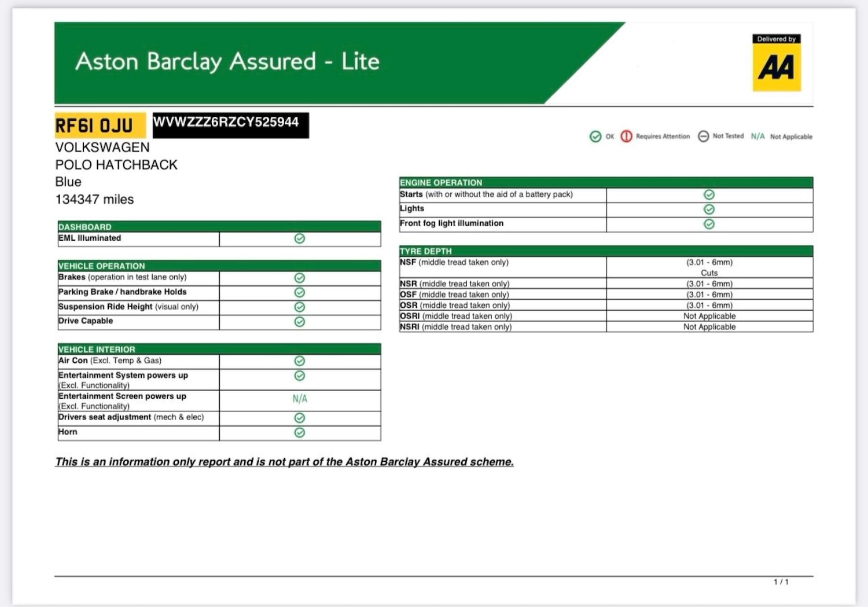Click the information only report disclaimer text
Viewport: 868px width, 607px height.
click(284, 462)
